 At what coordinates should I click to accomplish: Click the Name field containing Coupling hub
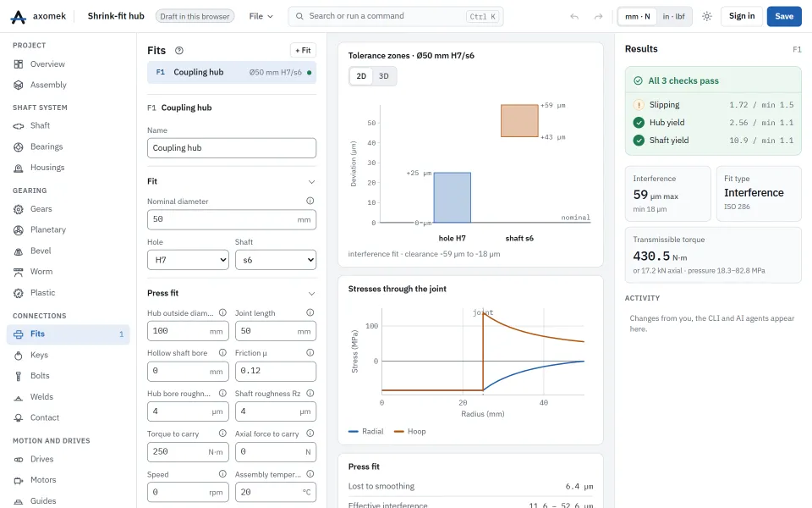(x=232, y=147)
